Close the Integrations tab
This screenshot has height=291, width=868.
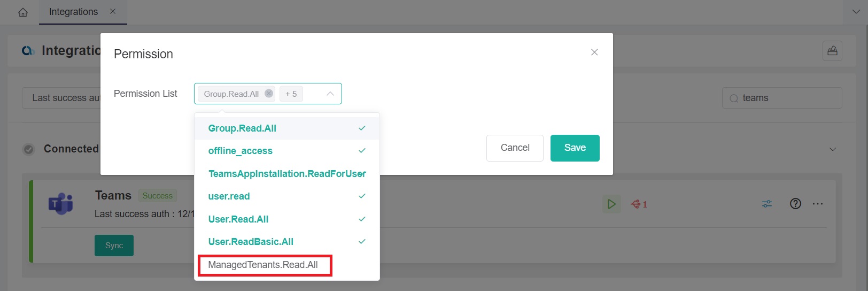(113, 11)
